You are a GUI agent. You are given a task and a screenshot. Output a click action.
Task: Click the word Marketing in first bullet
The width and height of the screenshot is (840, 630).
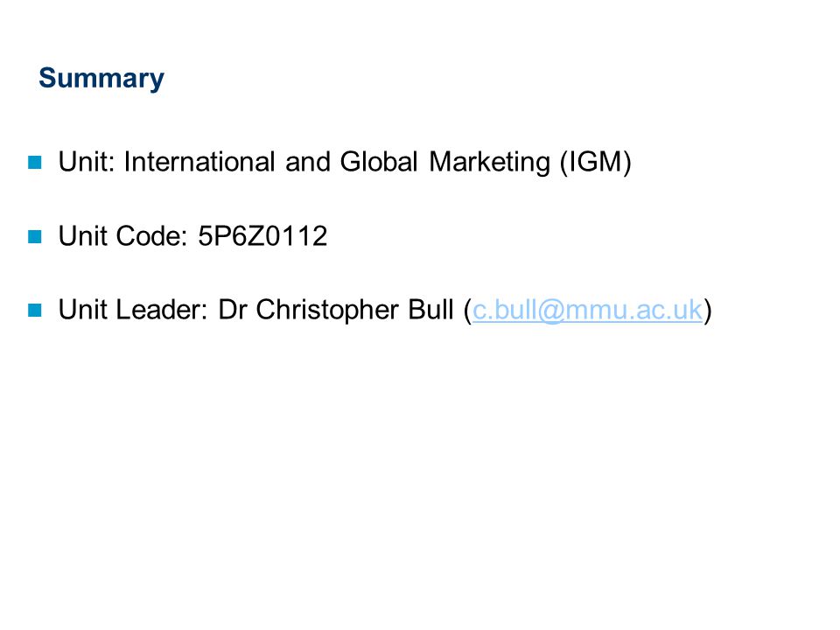tap(490, 163)
